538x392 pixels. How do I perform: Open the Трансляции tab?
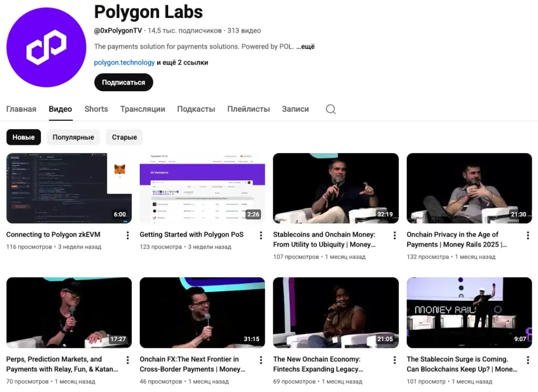click(x=143, y=109)
